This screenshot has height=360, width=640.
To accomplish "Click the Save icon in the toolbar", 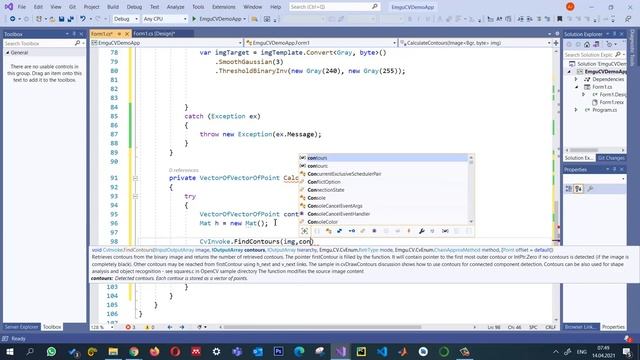I will click(61, 19).
